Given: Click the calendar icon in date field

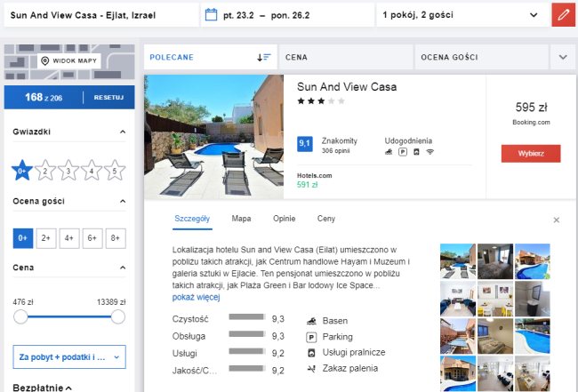Looking at the screenshot, I should click(x=211, y=15).
